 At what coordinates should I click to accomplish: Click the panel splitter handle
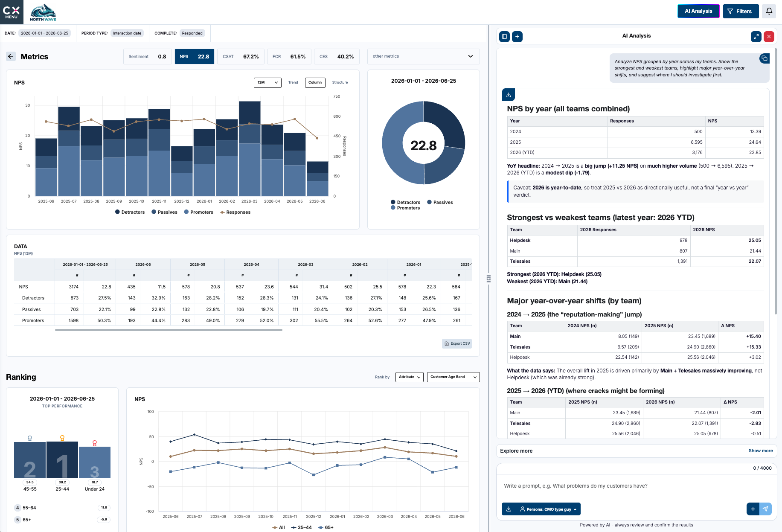coord(488,279)
